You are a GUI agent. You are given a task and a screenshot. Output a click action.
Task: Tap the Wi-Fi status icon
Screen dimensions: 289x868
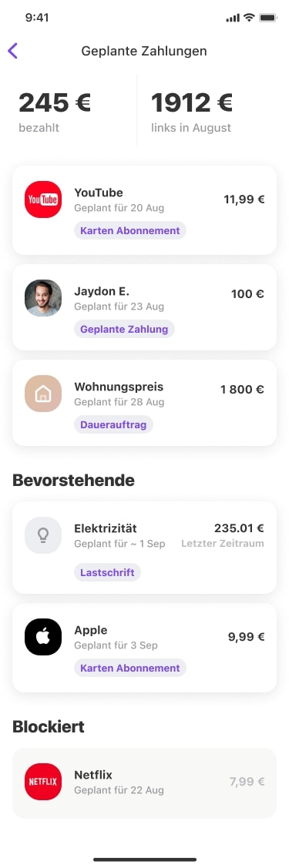click(x=249, y=18)
